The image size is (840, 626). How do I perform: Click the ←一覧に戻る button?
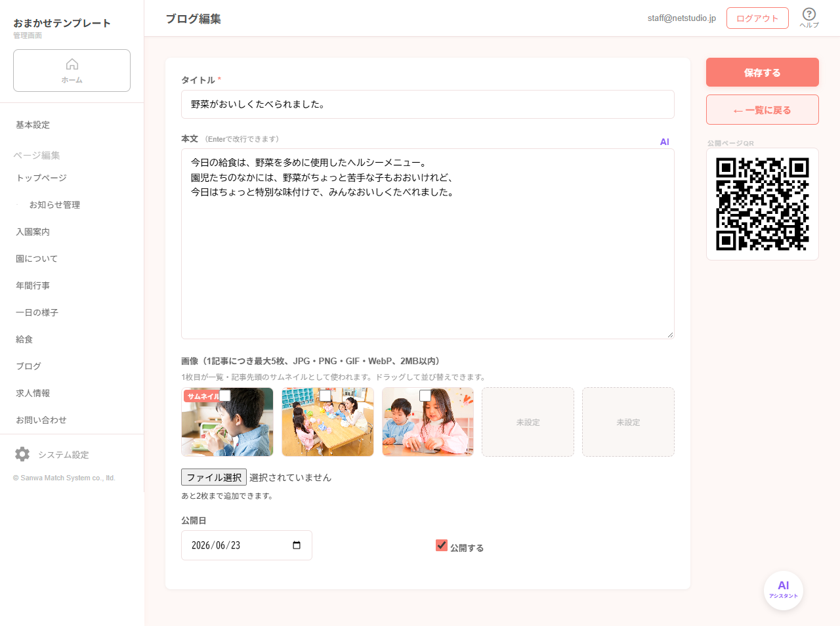point(763,110)
